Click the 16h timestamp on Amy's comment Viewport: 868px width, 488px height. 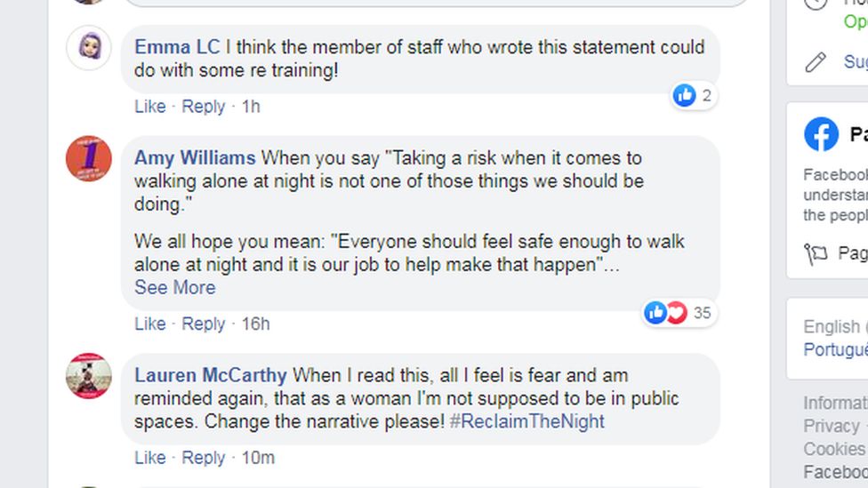255,324
